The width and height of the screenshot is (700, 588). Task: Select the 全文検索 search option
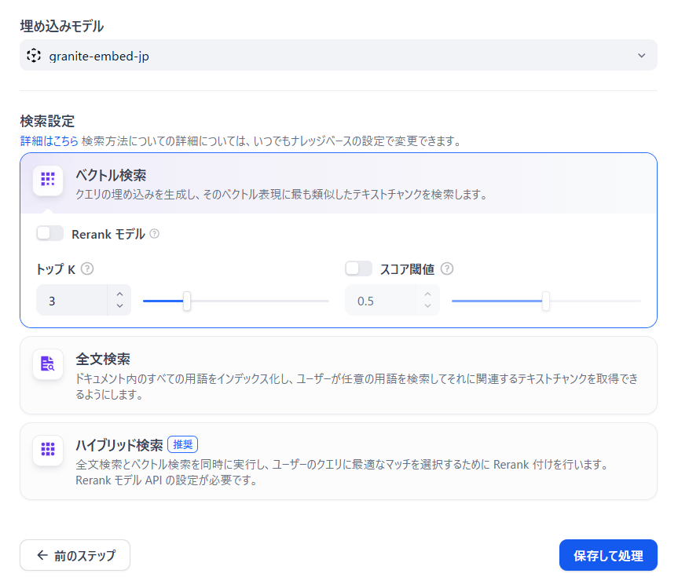339,375
